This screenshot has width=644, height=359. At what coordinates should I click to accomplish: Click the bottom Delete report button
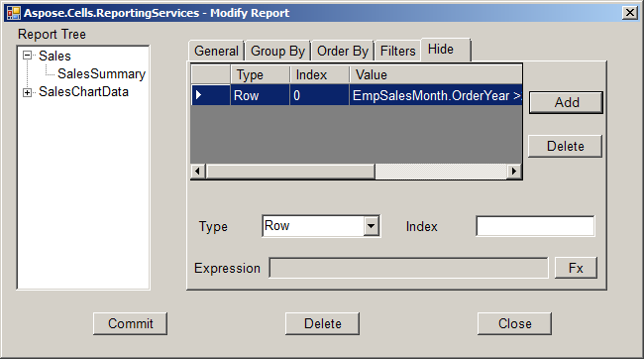tap(322, 323)
